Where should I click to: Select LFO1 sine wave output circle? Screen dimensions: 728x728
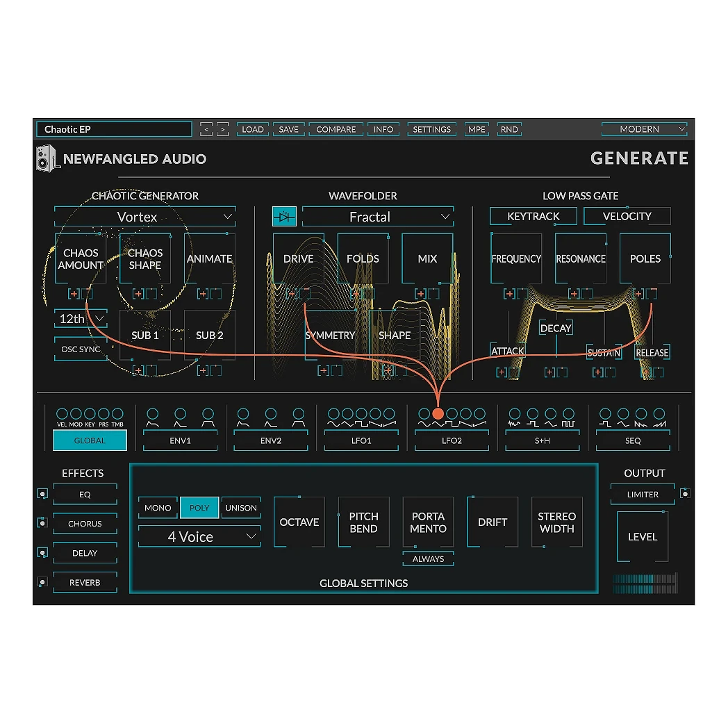(333, 414)
